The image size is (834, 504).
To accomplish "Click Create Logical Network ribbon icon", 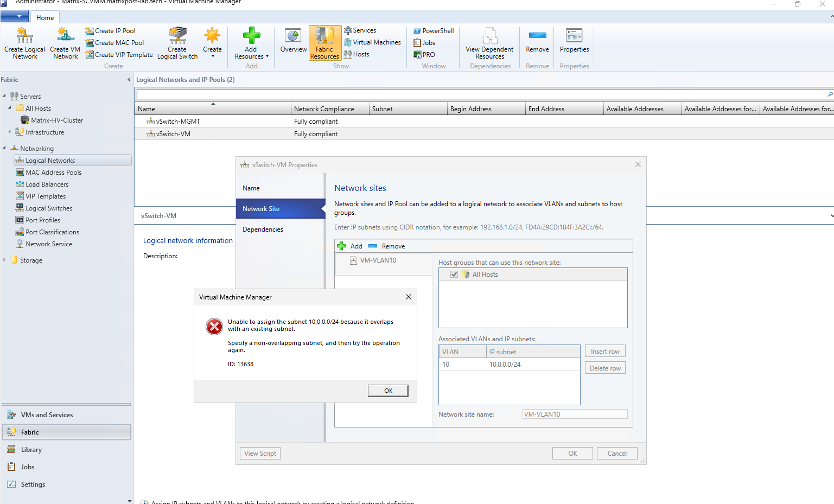I will pyautogui.click(x=24, y=43).
